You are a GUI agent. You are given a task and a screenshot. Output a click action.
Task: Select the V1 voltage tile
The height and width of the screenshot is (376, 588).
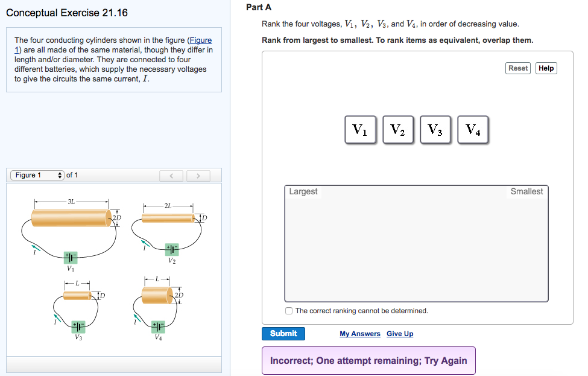click(361, 129)
